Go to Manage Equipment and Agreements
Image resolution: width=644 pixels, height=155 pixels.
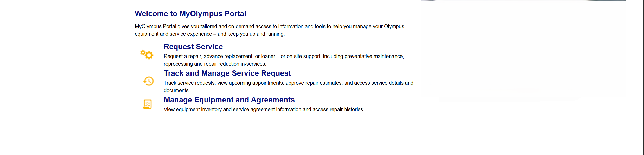coord(229,100)
